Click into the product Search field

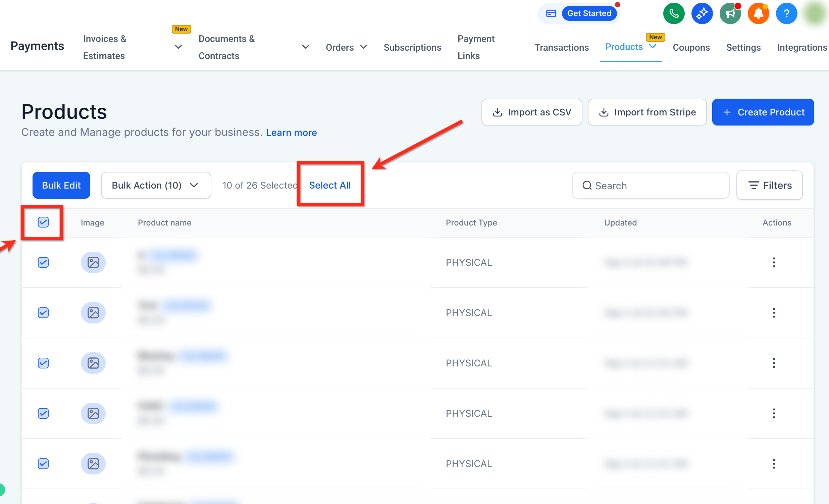(651, 185)
